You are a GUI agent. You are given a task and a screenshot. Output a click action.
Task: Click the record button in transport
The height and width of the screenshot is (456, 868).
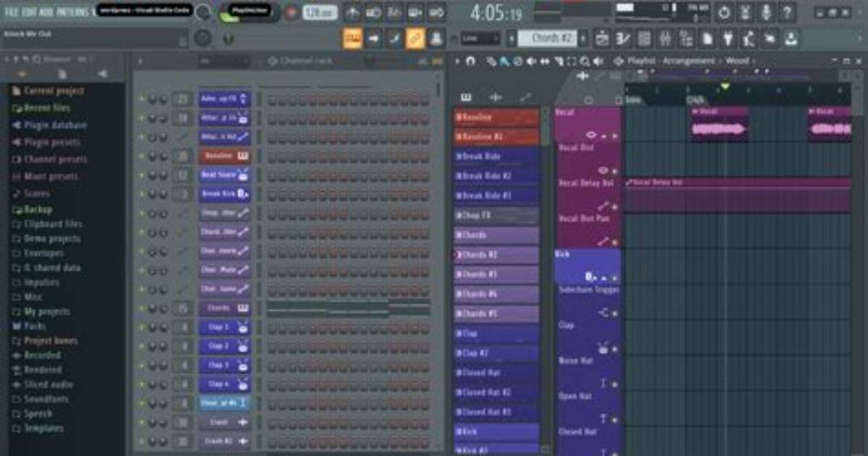tap(290, 12)
